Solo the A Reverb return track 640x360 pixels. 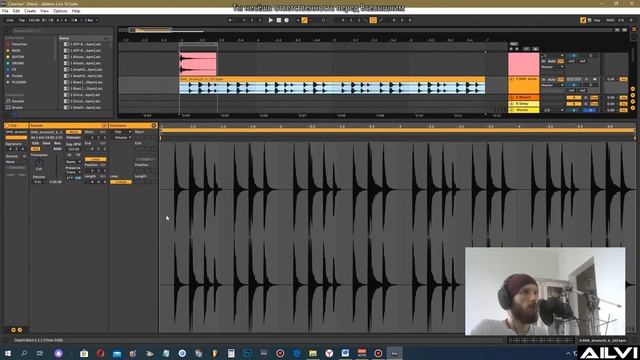pyautogui.click(x=586, y=98)
